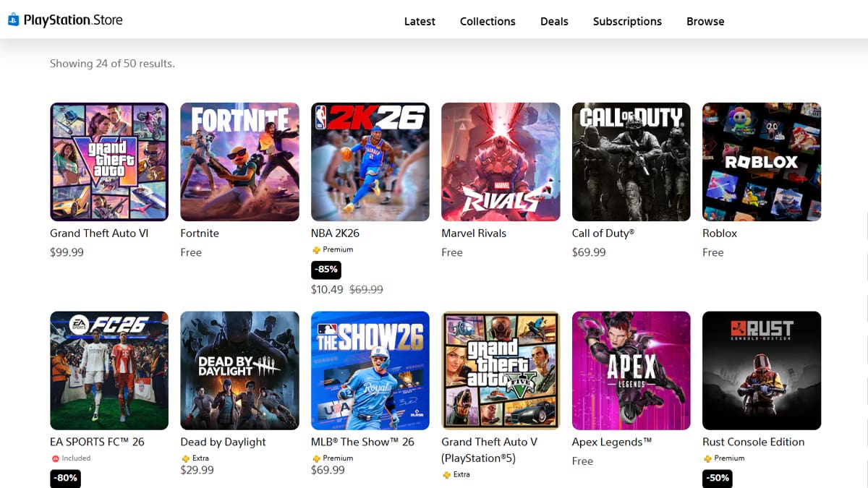Click the -85% discount badge
The width and height of the screenshot is (868, 488).
click(x=325, y=270)
